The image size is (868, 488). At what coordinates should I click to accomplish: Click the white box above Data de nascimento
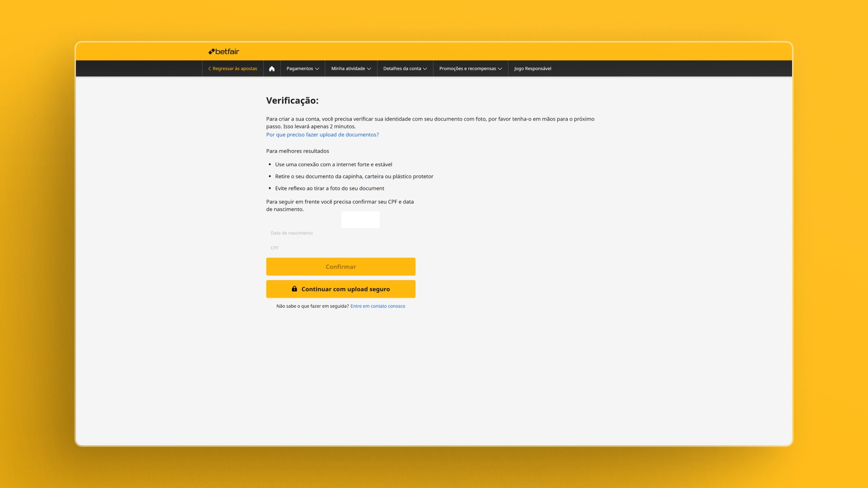click(x=360, y=220)
